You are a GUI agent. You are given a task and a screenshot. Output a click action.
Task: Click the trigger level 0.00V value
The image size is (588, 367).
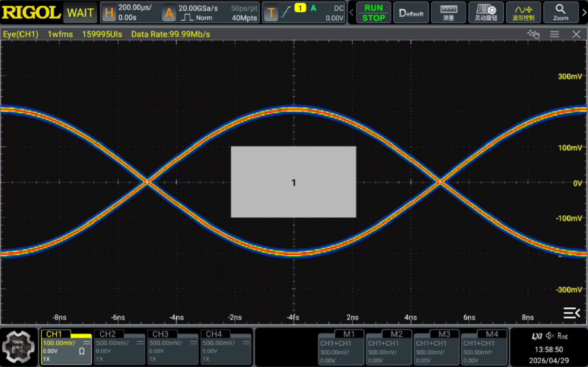[x=335, y=17]
